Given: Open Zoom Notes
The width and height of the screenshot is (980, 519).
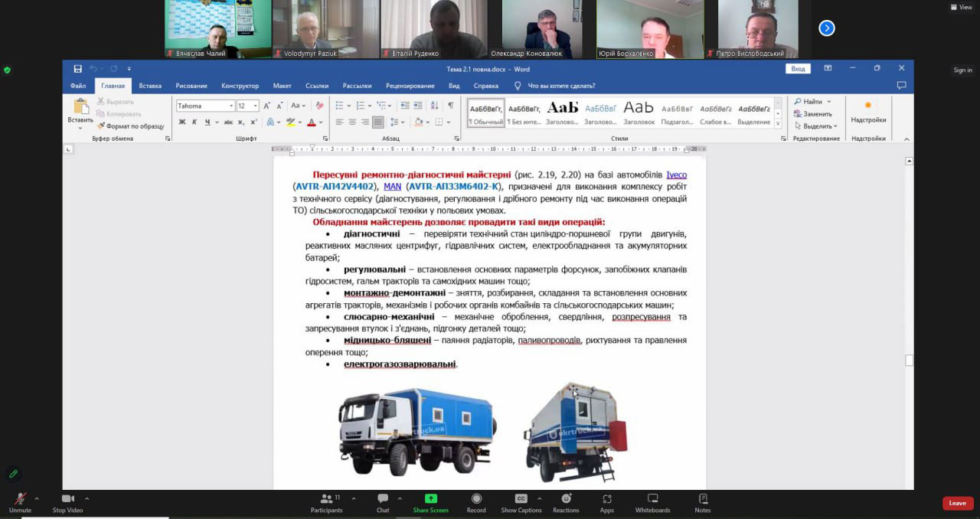Looking at the screenshot, I should pos(703,503).
